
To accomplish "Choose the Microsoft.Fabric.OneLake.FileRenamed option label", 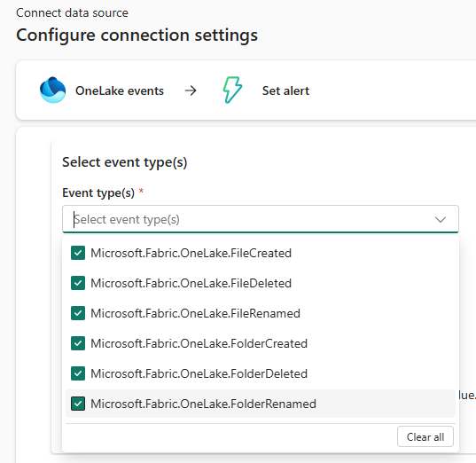I will click(196, 313).
